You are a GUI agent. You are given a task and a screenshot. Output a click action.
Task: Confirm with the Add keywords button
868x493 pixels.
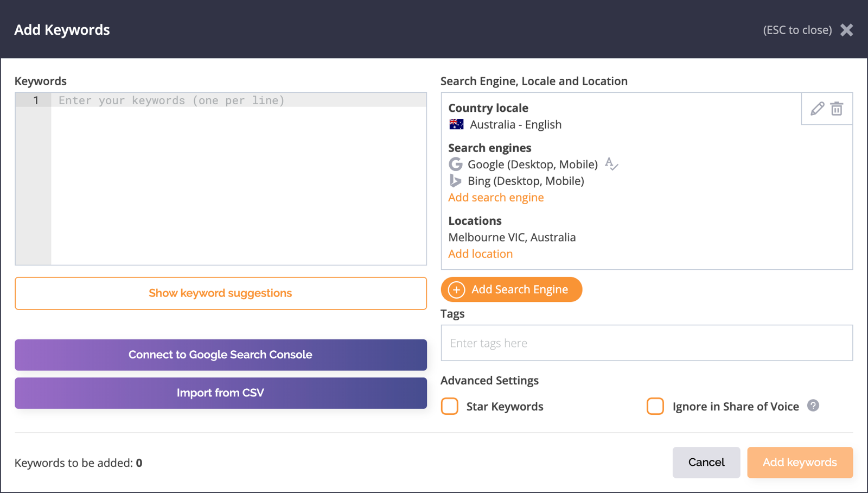(x=800, y=463)
